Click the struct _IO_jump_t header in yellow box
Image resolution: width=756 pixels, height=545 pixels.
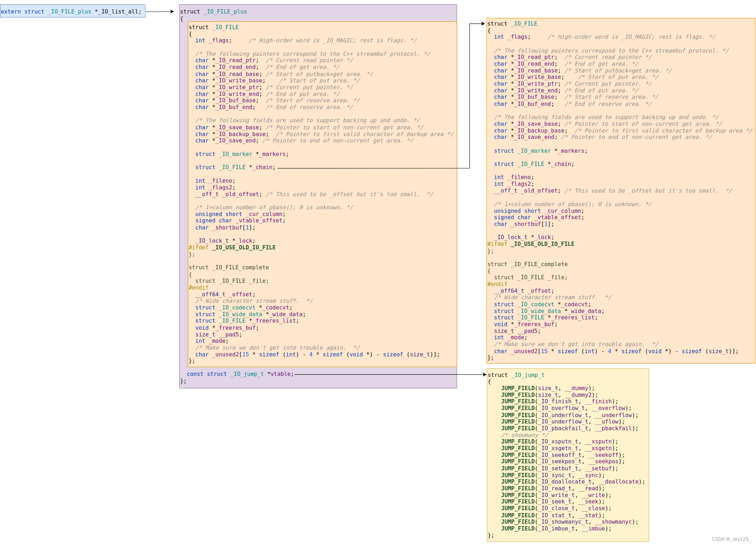pos(516,375)
